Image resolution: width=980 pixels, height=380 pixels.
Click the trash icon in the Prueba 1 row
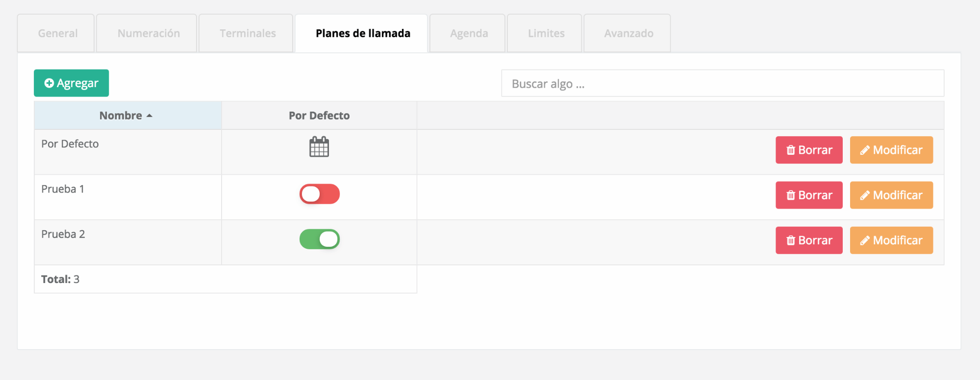[790, 195]
